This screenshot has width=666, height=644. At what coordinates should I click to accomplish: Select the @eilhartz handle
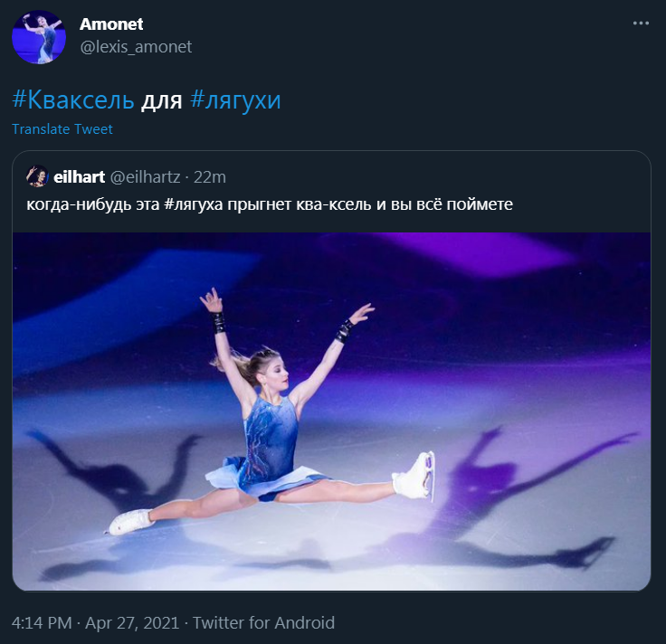point(143,176)
